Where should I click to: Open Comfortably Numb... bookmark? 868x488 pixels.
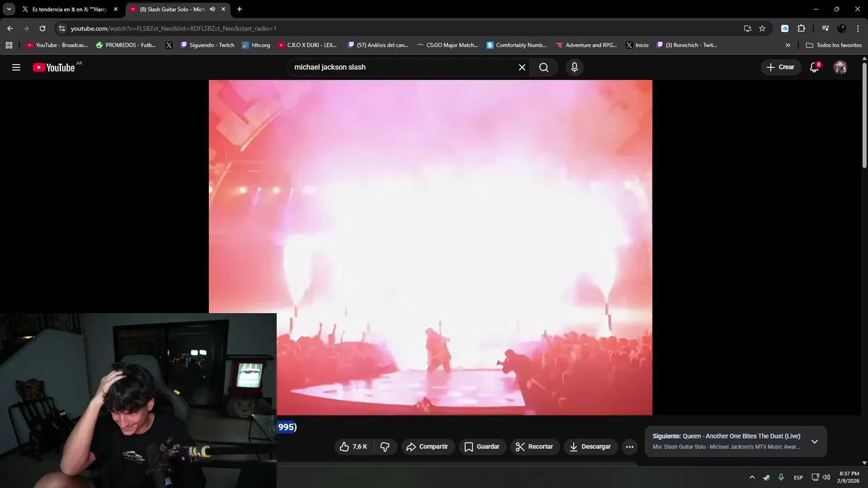[x=517, y=45]
